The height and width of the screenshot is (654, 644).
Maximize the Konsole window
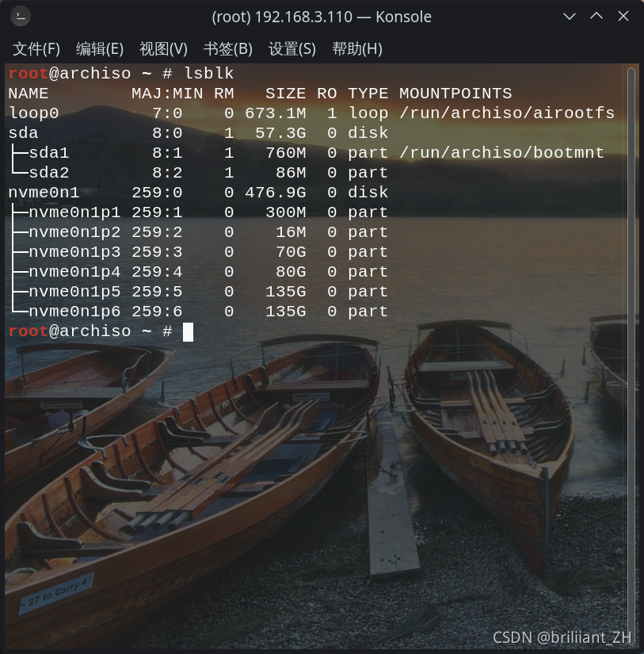596,17
